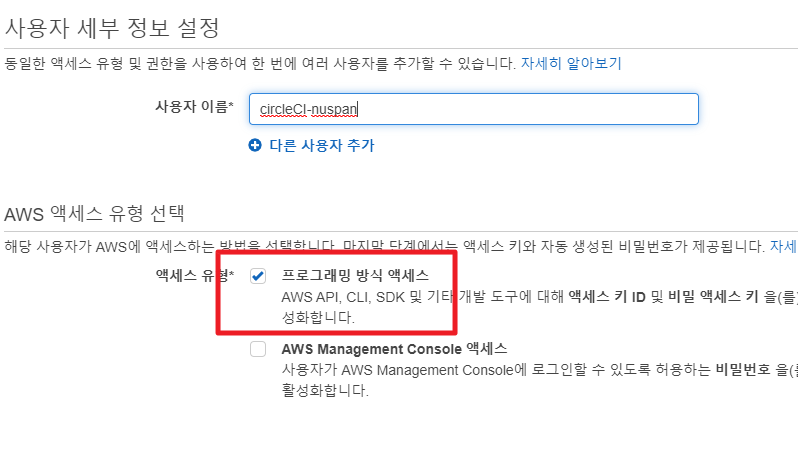Click the bold 비밀번호 text
The height and width of the screenshot is (463, 798).
tap(743, 369)
